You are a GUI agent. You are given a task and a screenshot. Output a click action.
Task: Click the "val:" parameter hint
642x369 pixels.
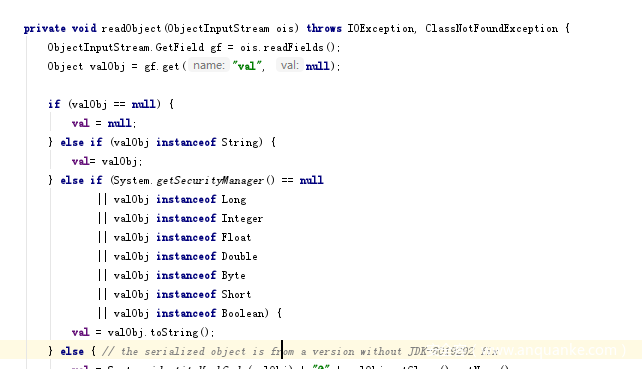290,65
